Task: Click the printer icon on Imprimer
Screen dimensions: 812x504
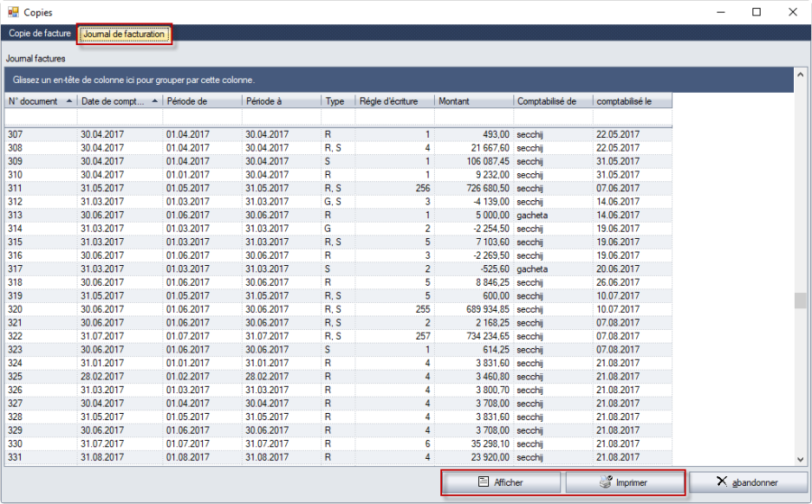Action: pos(606,481)
